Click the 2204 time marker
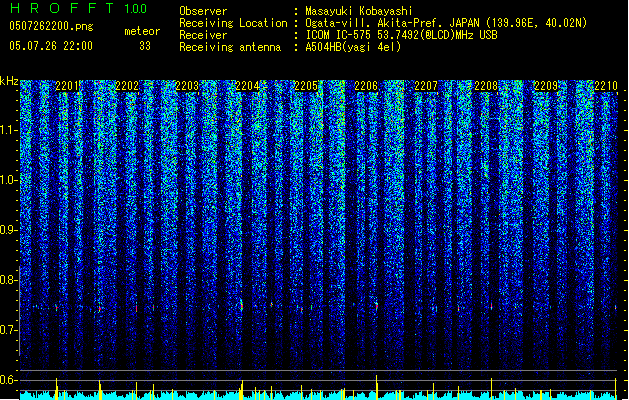This screenshot has height=400, width=629. 247,86
